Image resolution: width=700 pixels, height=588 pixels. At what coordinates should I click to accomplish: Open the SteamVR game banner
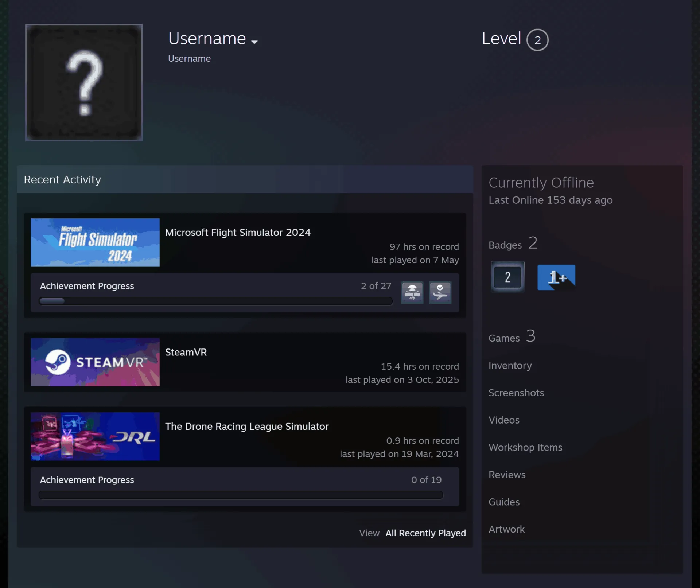click(x=95, y=362)
